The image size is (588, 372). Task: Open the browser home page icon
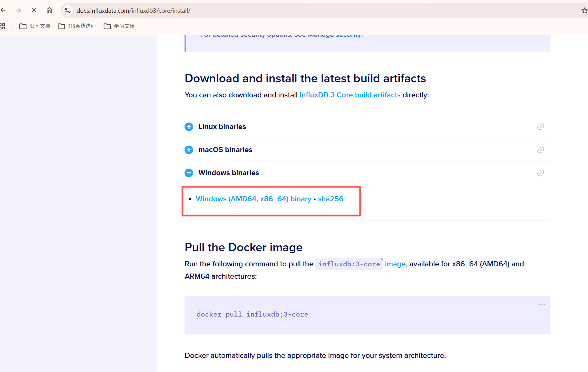click(49, 10)
